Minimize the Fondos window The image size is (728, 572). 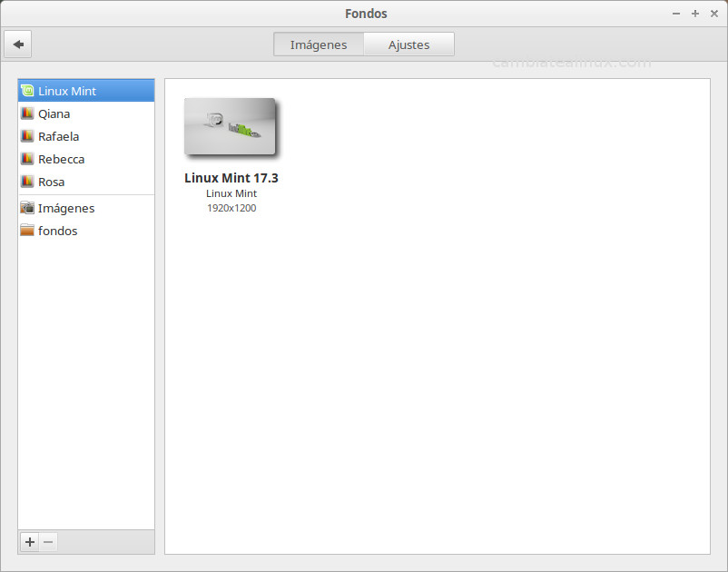(676, 14)
